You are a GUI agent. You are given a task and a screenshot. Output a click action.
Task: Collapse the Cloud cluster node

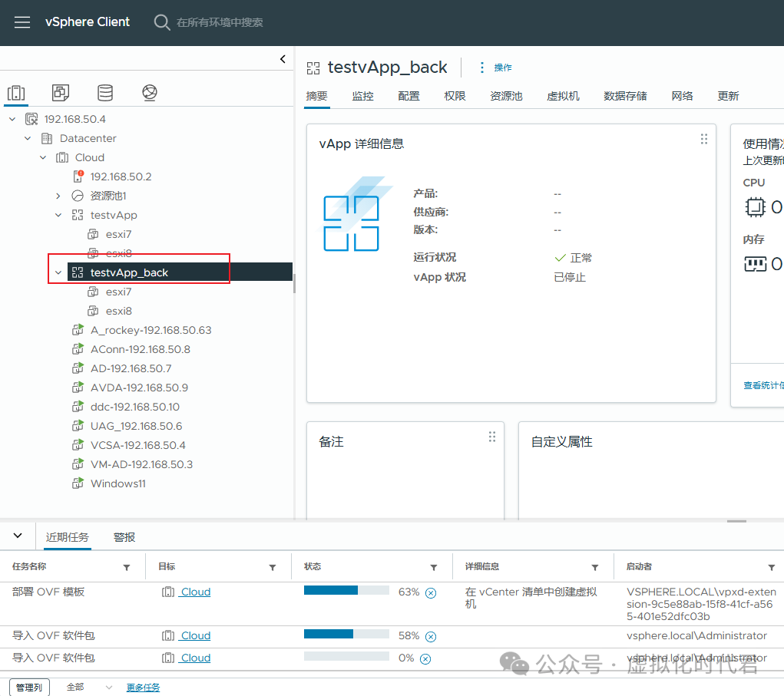coord(43,157)
